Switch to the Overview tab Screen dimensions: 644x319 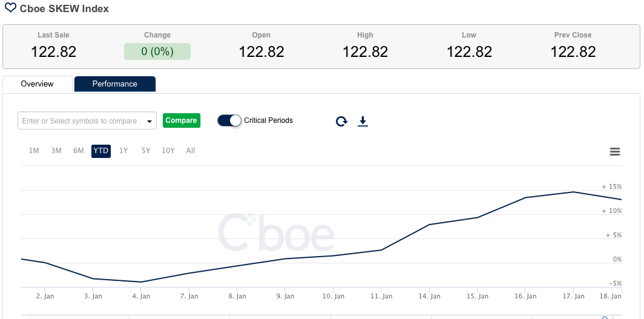pos(38,84)
